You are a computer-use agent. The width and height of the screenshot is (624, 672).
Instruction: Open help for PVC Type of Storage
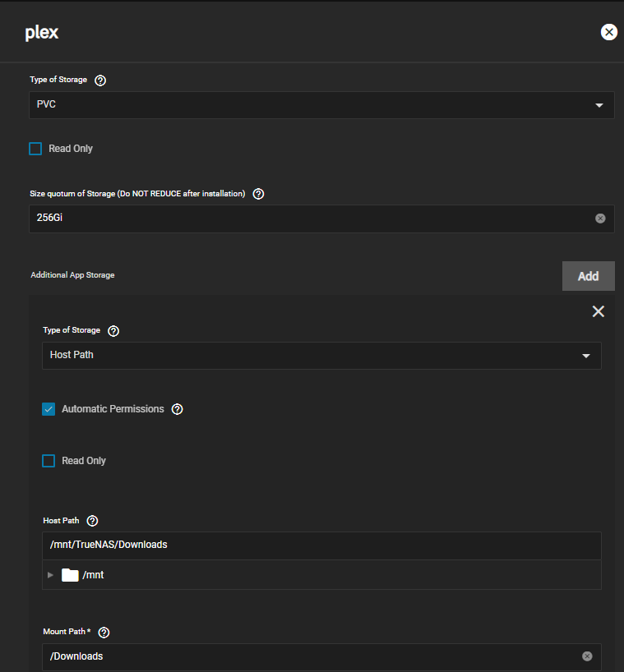pyautogui.click(x=101, y=81)
